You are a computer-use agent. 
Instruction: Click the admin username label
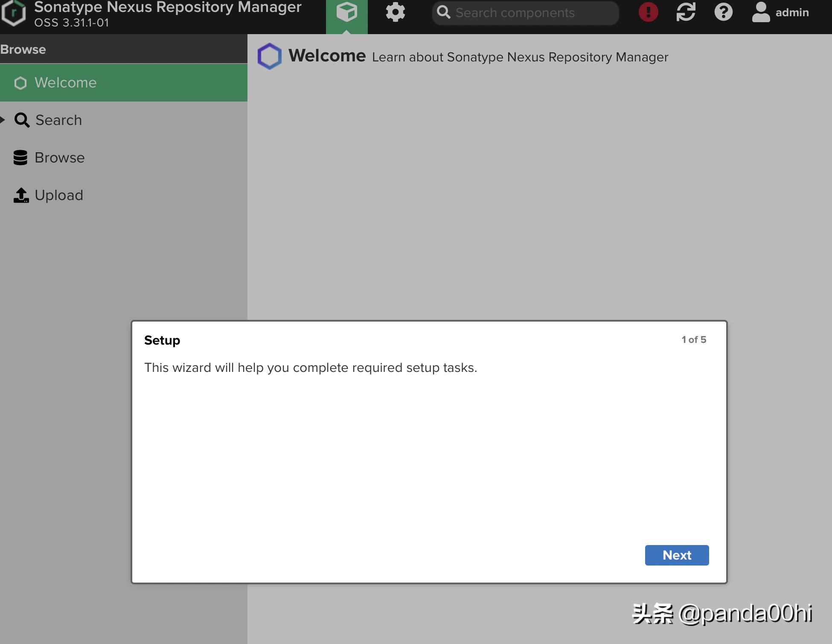[x=792, y=13]
